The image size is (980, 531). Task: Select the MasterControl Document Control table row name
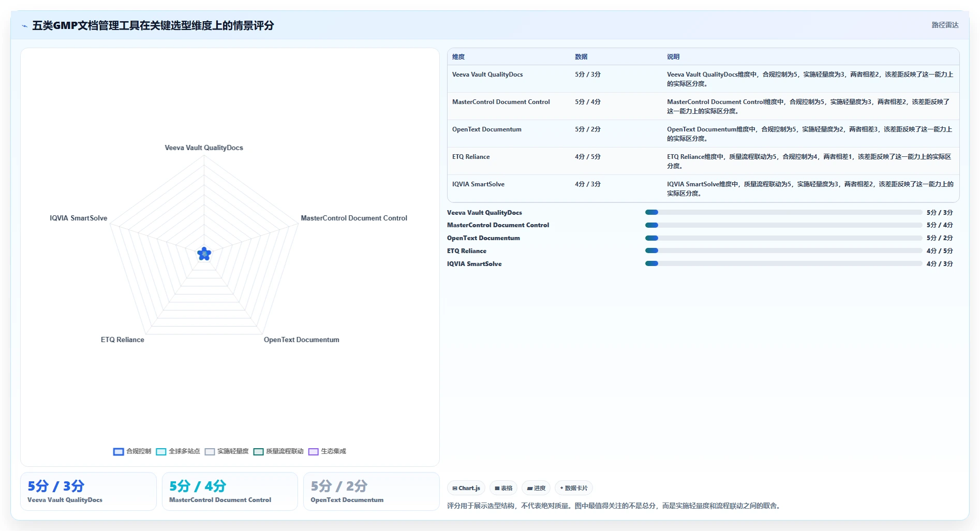click(501, 102)
